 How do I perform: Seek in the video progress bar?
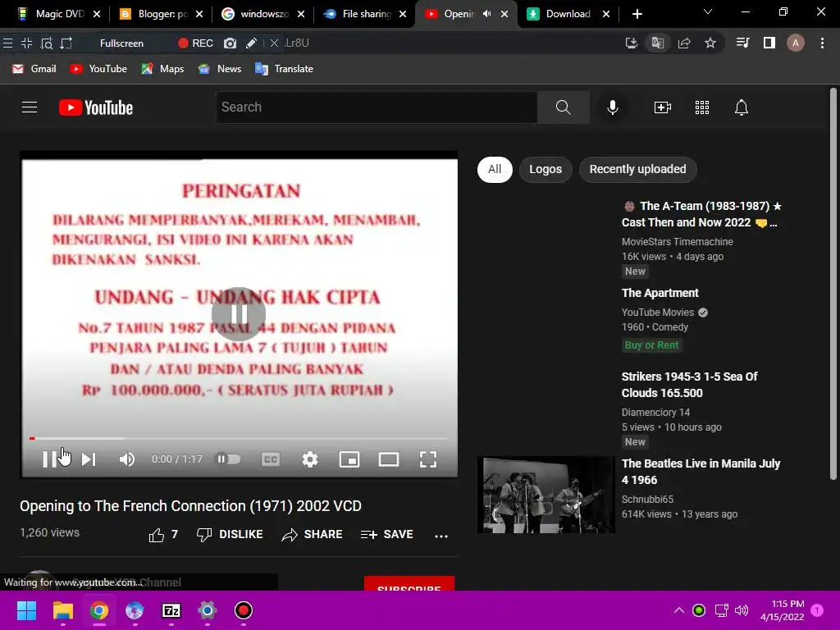click(239, 438)
